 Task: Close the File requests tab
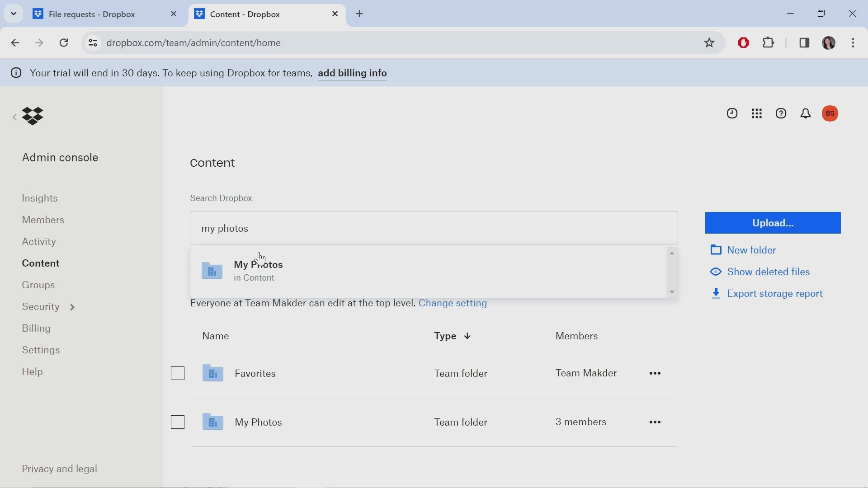pos(174,14)
